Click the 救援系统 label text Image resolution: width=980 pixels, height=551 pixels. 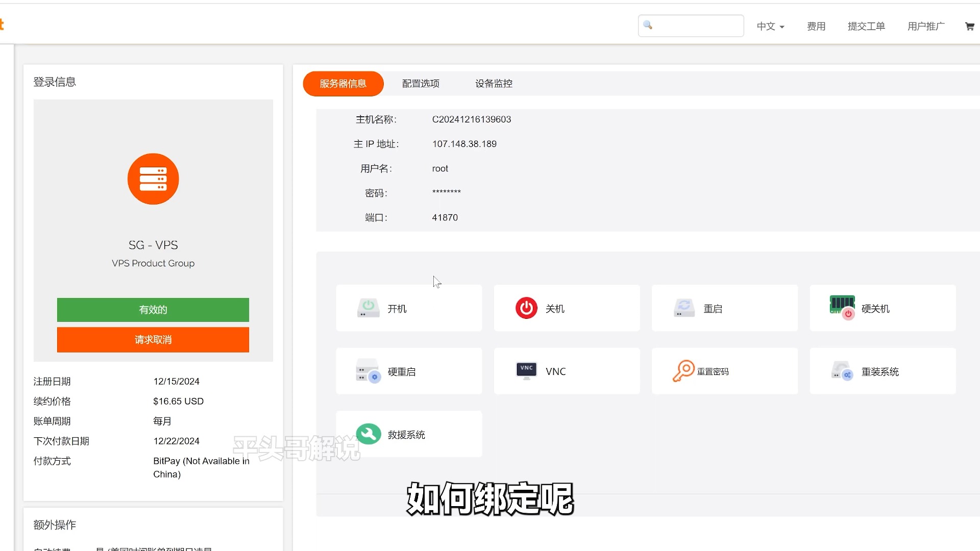(406, 435)
